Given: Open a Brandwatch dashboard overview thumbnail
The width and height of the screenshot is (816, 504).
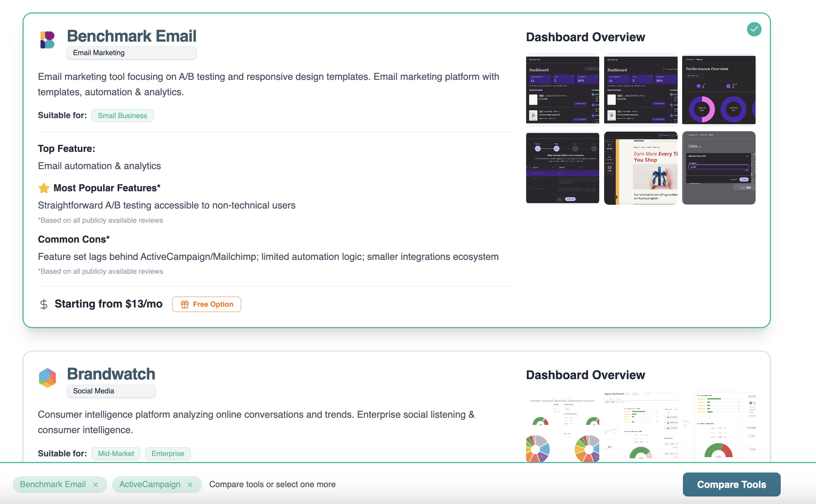Looking at the screenshot, I should (562, 427).
